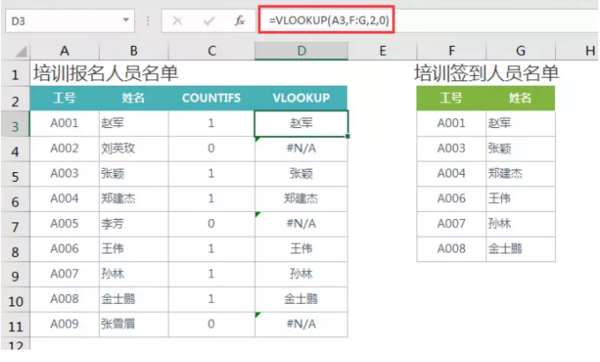Image resolution: width=600 pixels, height=362 pixels.
Task: Click the Cancel (X) icon in formula bar
Action: 177,20
